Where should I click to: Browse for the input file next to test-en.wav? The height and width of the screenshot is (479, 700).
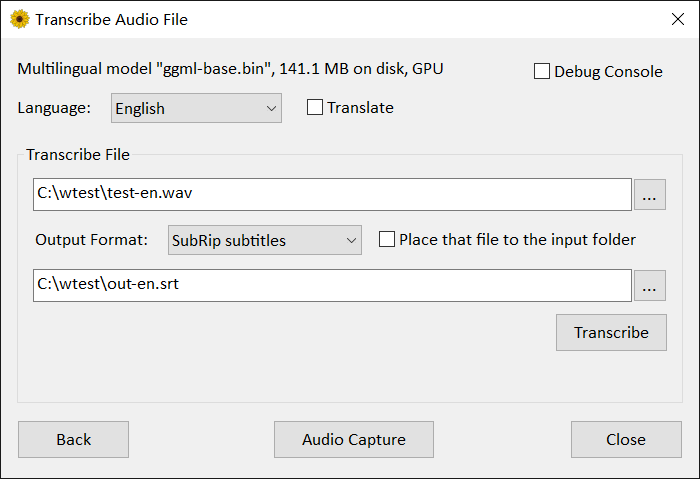pos(650,195)
